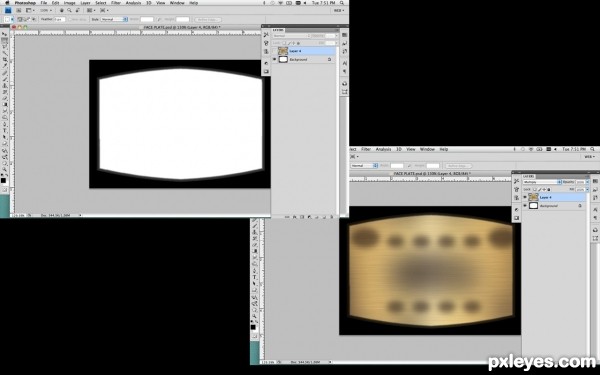Image resolution: width=600 pixels, height=375 pixels.
Task: Add layer mask in upper-left Layers panel footer
Action: click(x=302, y=217)
